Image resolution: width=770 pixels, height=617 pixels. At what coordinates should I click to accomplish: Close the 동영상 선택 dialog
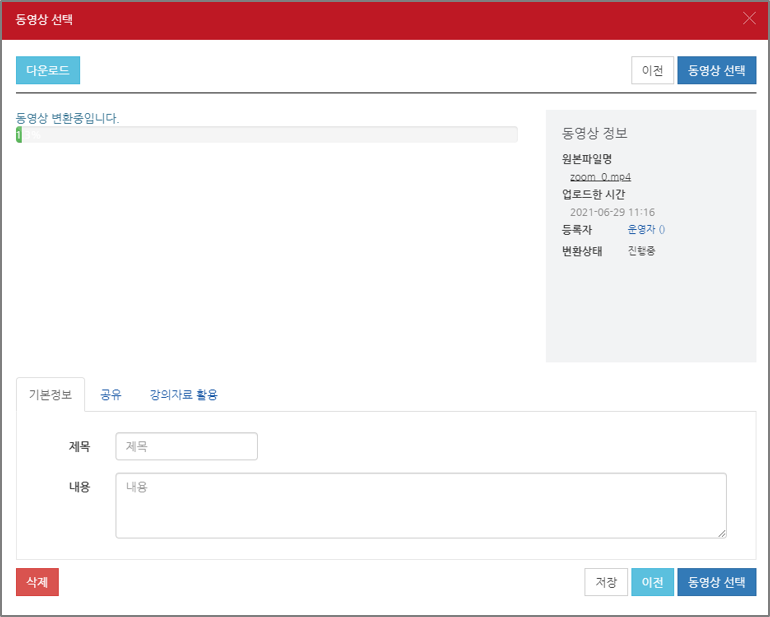click(749, 18)
